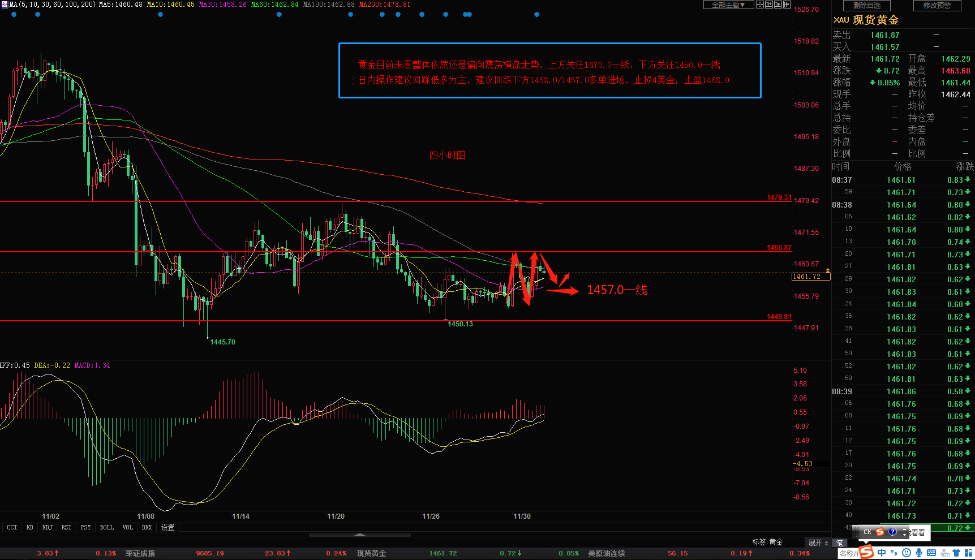Click the 现货黄金 ticker in status bar
975x560 pixels.
click(x=371, y=553)
